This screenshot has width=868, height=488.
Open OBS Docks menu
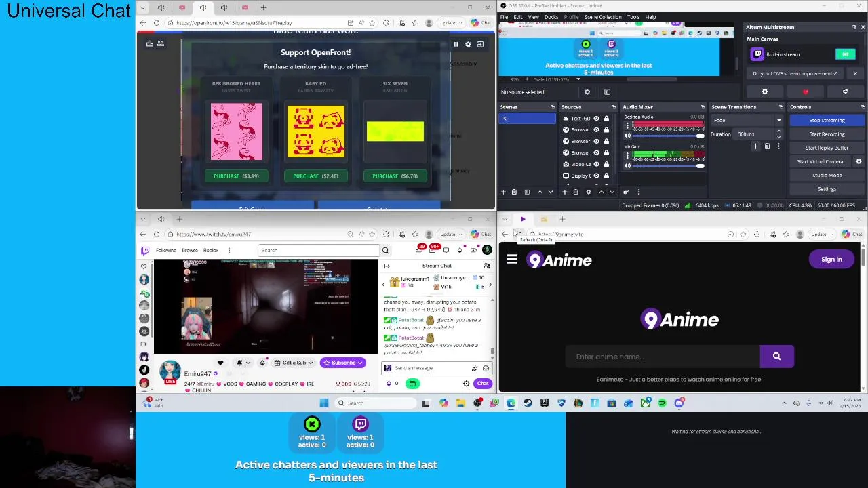coord(551,17)
